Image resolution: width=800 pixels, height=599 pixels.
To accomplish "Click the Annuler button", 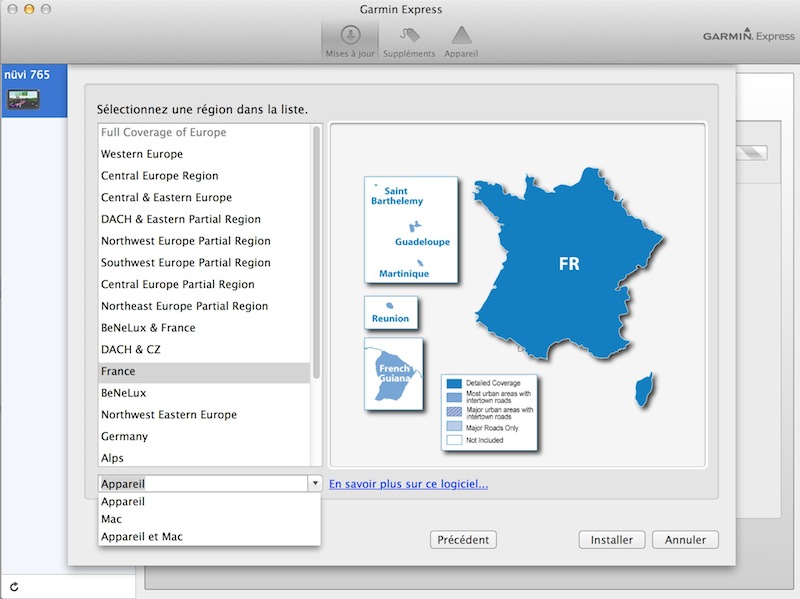I will [685, 540].
